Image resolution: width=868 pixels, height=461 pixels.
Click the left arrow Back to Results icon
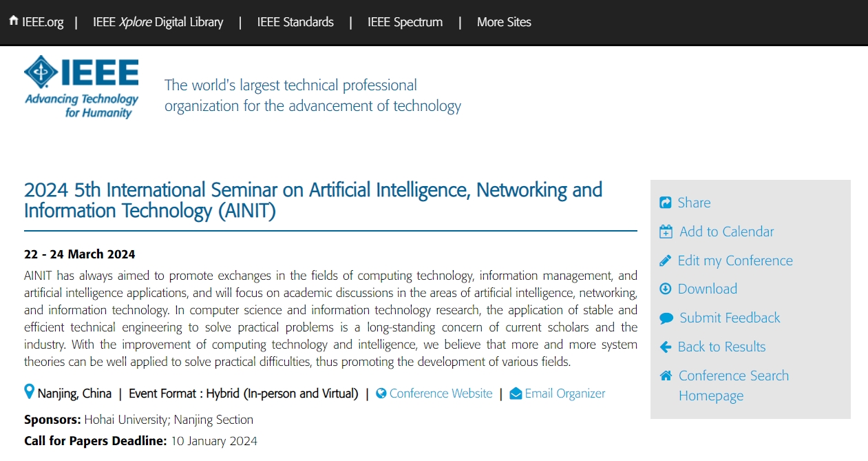665,347
